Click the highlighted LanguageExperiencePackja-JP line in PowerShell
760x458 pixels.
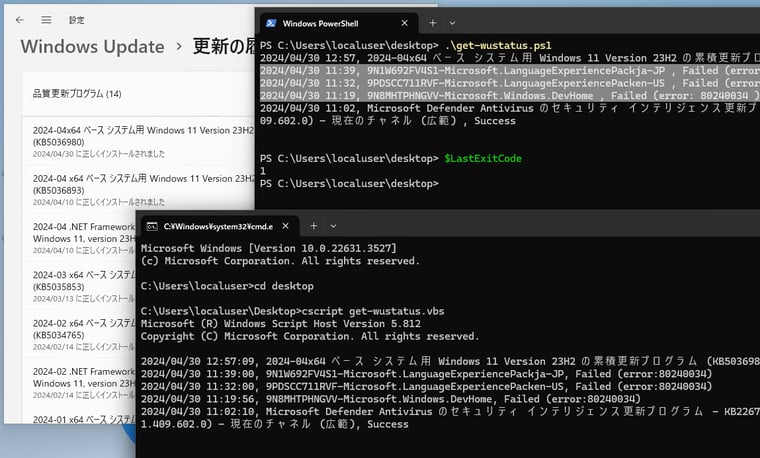(x=510, y=71)
